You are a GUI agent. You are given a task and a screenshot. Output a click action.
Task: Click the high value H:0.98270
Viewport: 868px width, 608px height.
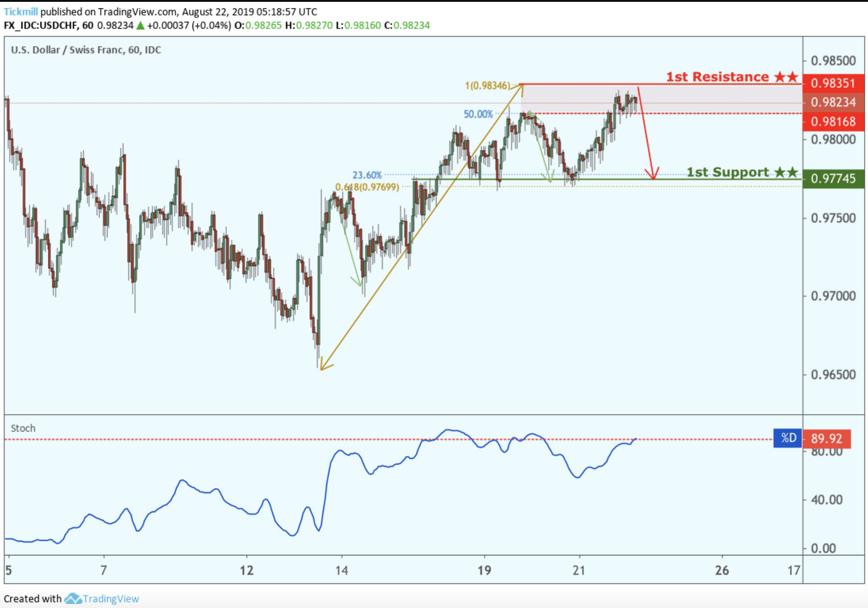pyautogui.click(x=309, y=26)
